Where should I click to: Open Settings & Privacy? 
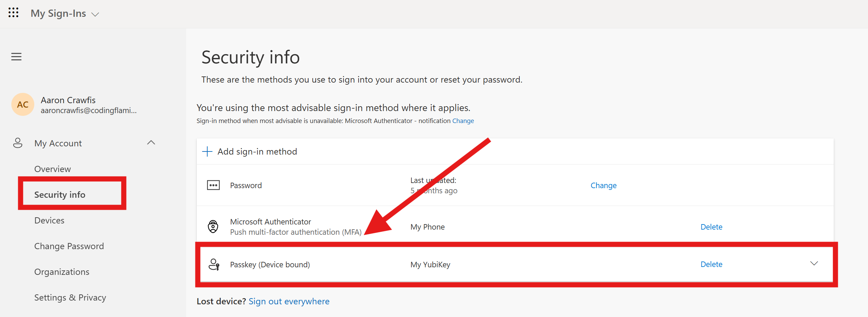pyautogui.click(x=70, y=297)
